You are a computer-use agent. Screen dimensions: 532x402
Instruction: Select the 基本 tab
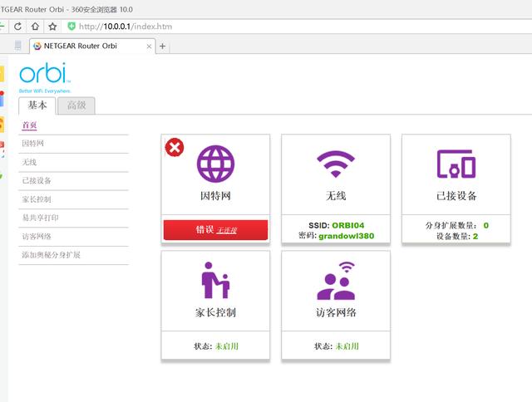(37, 105)
